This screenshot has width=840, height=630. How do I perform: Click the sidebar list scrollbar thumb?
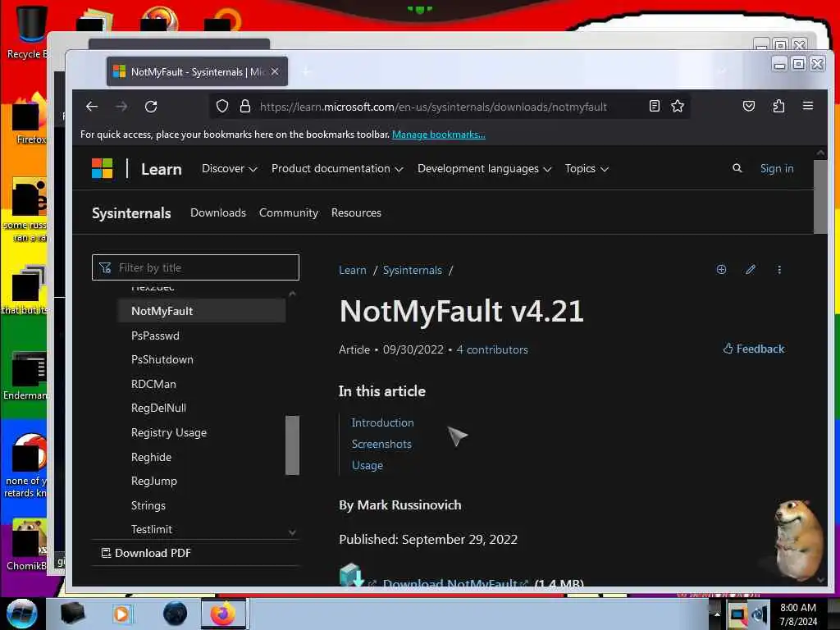(292, 445)
